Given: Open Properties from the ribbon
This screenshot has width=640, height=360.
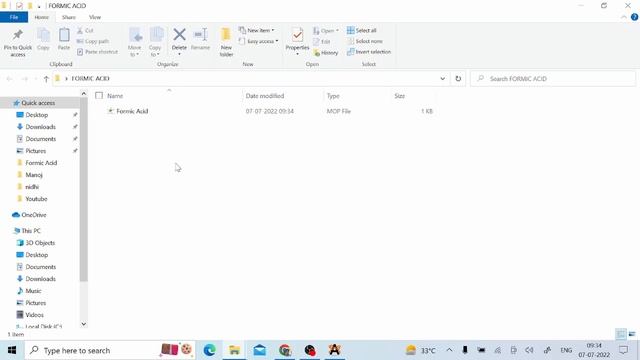Looking at the screenshot, I should 297,42.
